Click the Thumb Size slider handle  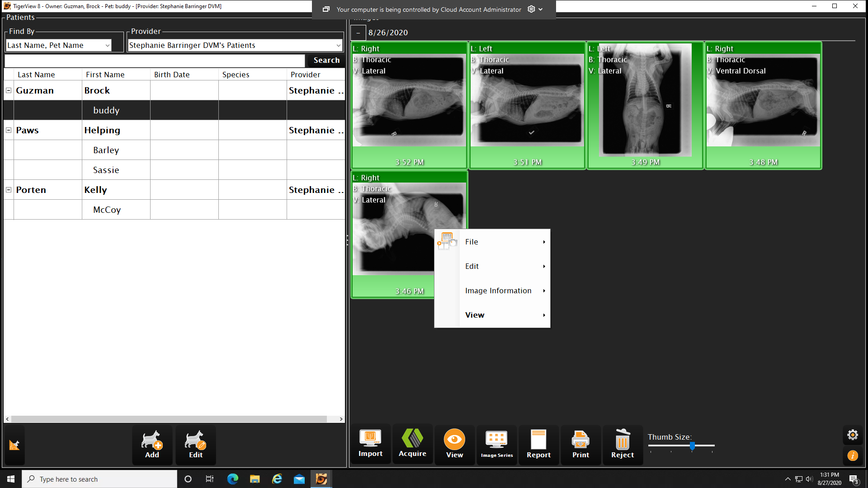(692, 446)
